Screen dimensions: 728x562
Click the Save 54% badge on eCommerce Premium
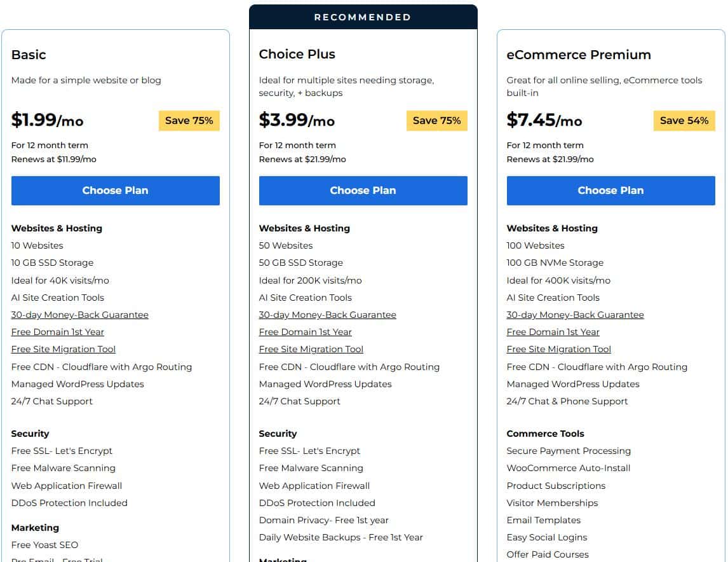point(684,121)
